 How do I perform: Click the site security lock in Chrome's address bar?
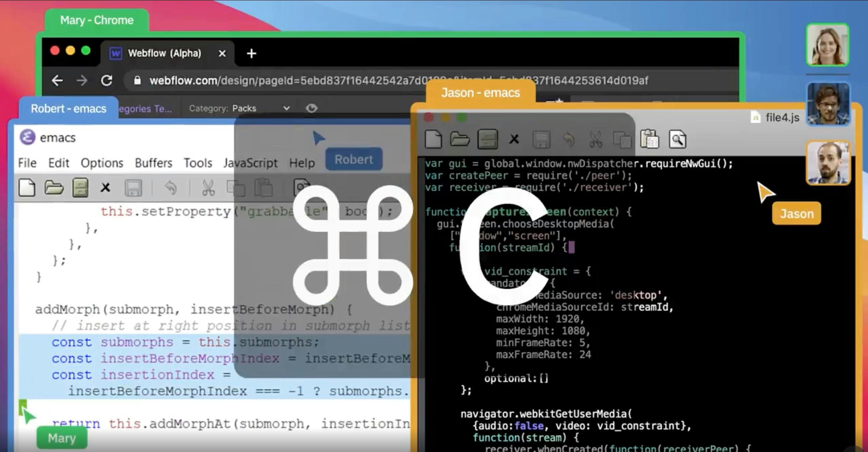point(137,80)
